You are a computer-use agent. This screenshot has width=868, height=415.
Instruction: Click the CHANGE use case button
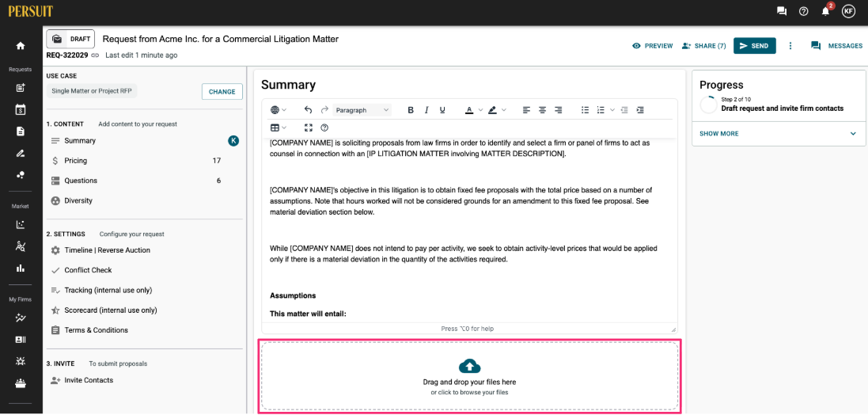click(222, 91)
